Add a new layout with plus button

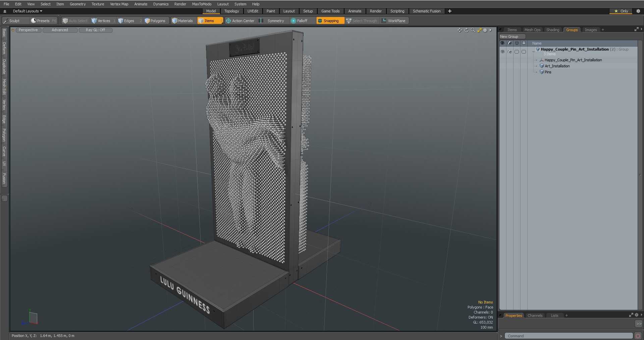[450, 11]
